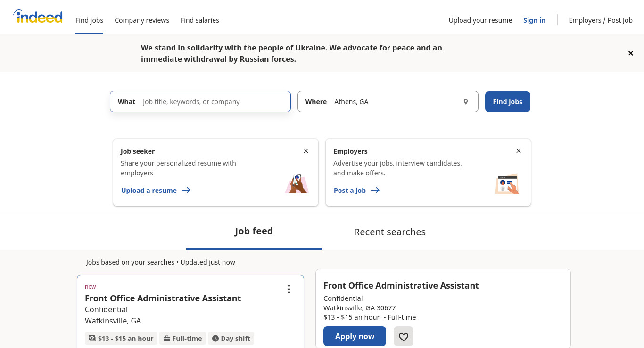Click Apply now button
Viewport: 644px width, 348px height.
[x=355, y=336]
